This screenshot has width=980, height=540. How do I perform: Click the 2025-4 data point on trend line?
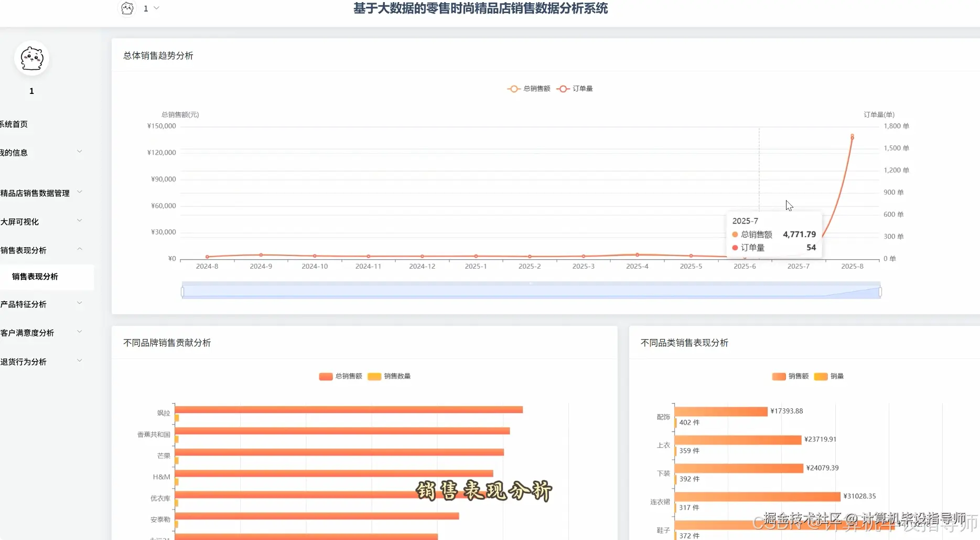637,255
